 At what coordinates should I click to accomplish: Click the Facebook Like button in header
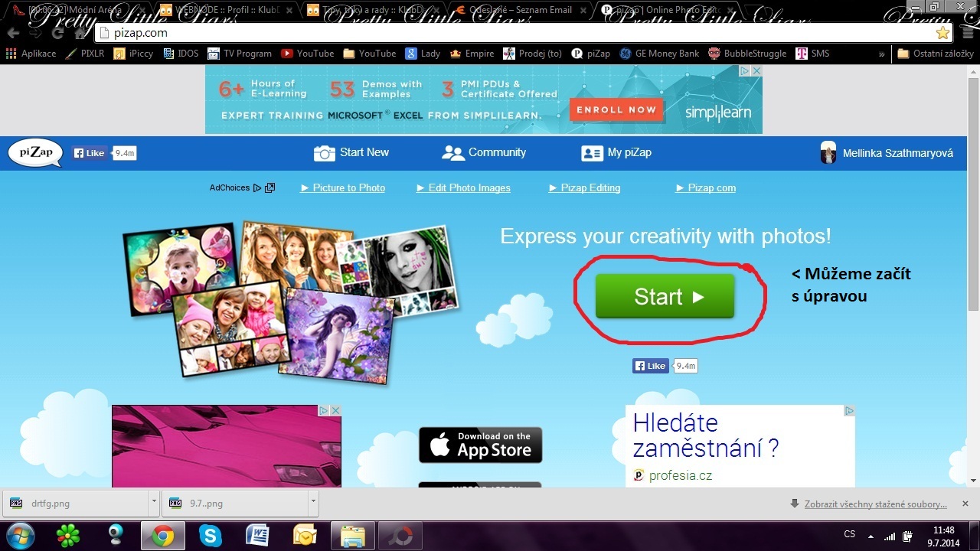[90, 153]
